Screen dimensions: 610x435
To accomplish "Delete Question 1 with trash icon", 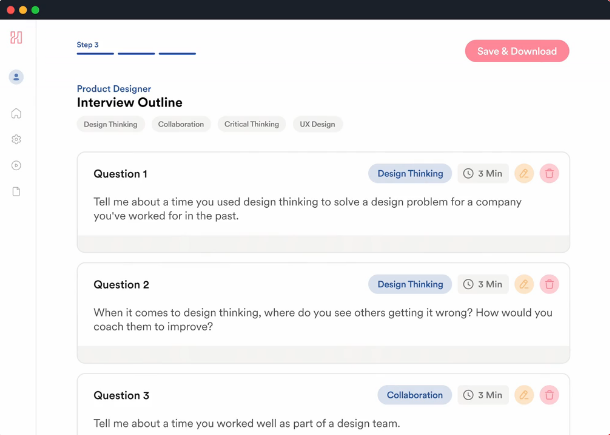I will coord(549,173).
